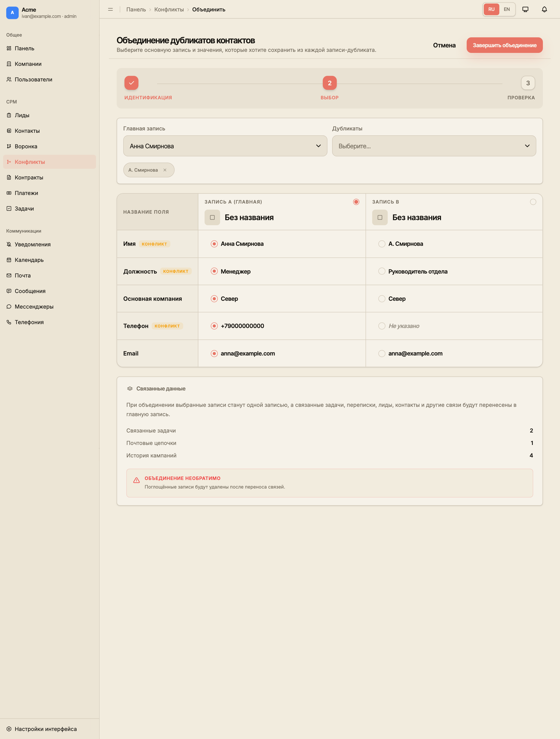Screen dimensions: 560x739
Task: Choose name А. Смирнова radio
Action: coord(382,244)
